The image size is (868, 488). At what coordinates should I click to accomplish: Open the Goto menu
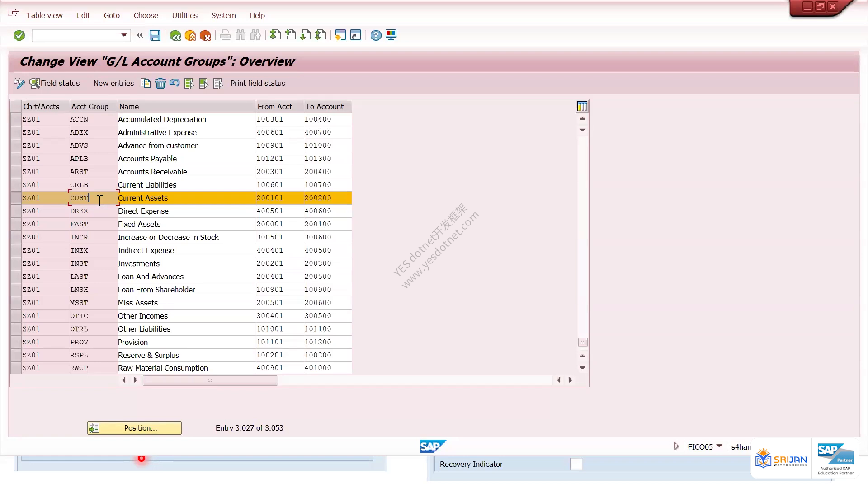(x=112, y=15)
